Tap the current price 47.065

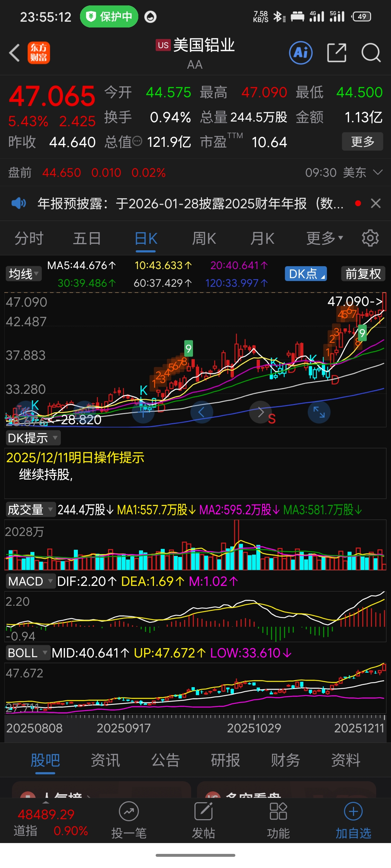pyautogui.click(x=52, y=96)
